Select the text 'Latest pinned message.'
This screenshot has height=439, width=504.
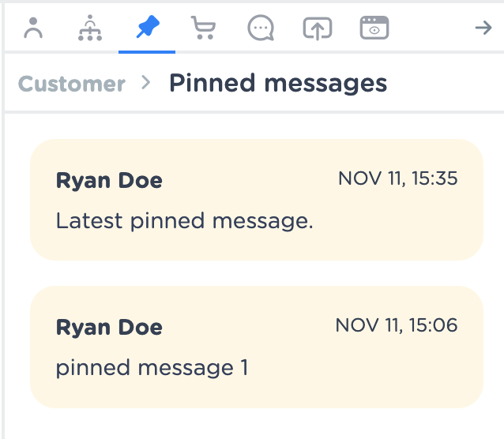tap(185, 222)
